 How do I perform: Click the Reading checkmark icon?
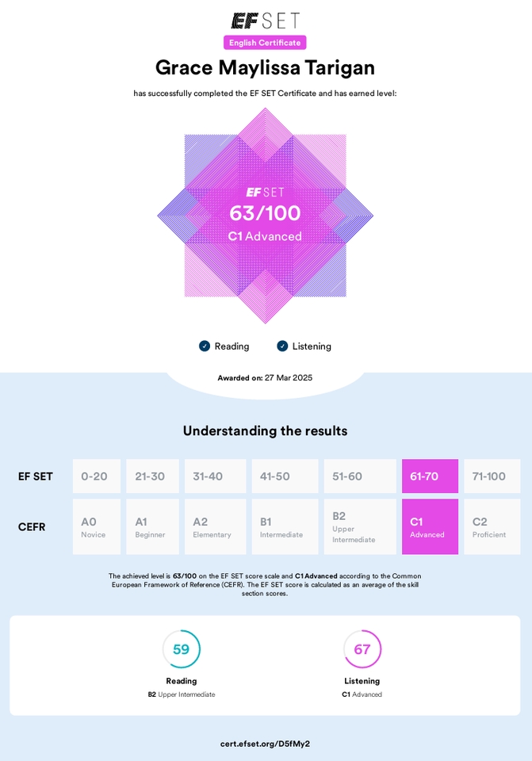click(205, 346)
